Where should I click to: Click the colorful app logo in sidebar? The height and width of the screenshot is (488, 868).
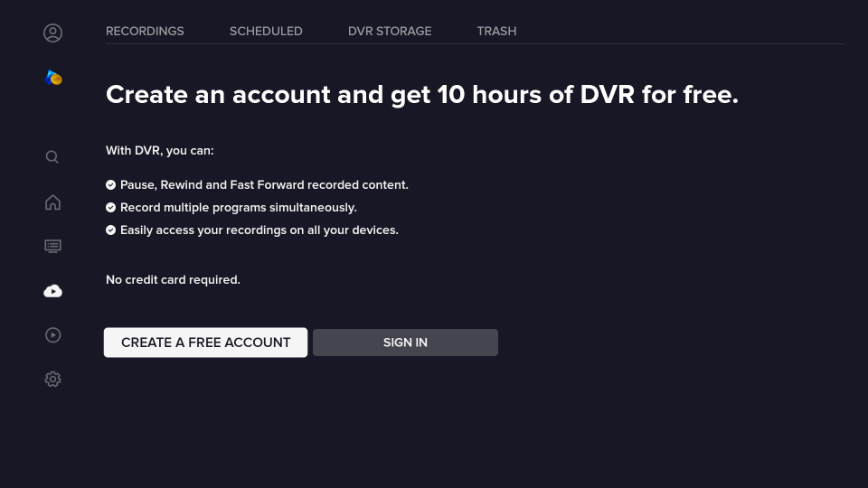pos(53,79)
